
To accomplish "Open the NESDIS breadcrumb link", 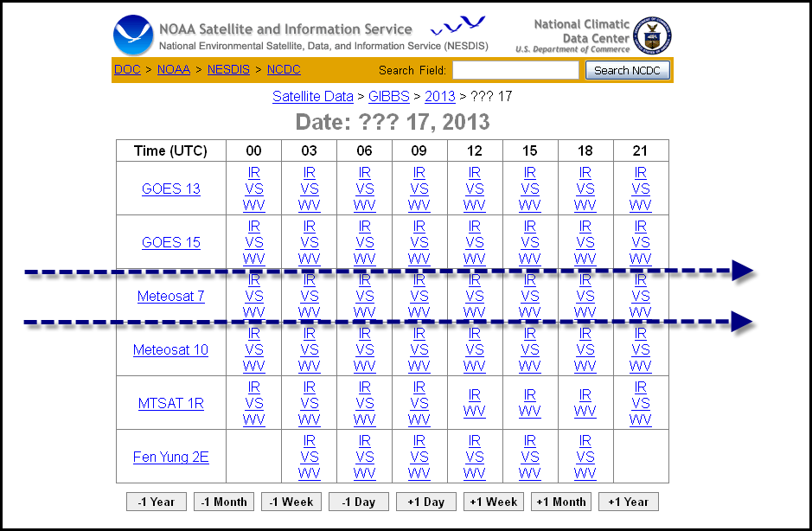I will click(228, 69).
